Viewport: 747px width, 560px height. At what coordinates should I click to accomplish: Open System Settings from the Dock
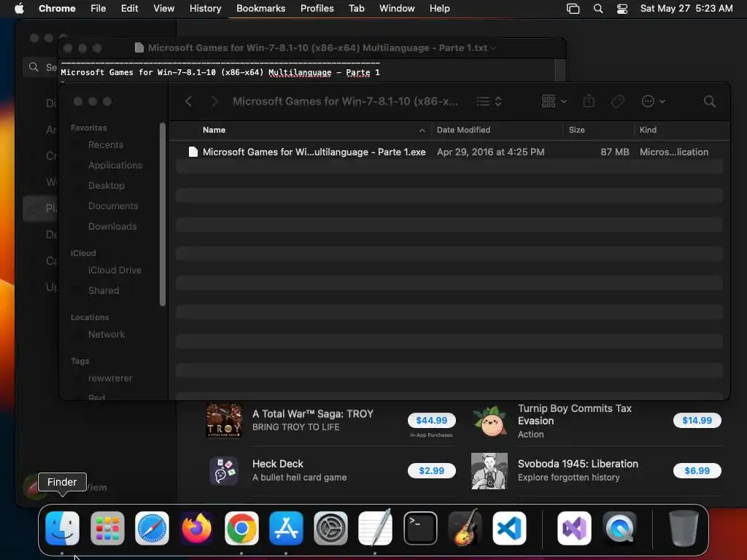tap(330, 528)
